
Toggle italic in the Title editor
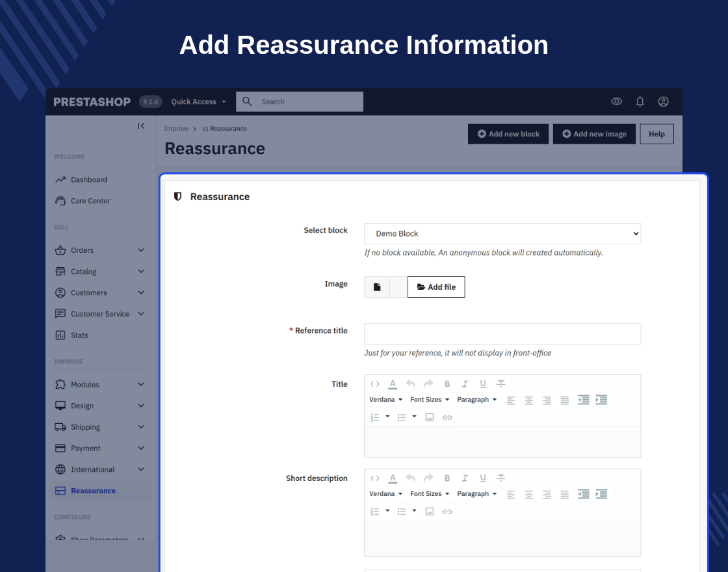point(465,384)
